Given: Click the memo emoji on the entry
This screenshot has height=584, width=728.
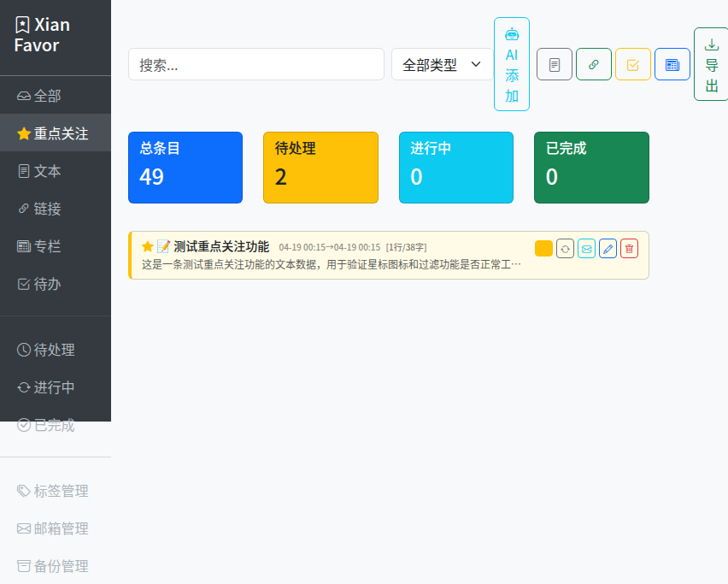Looking at the screenshot, I should tap(163, 246).
